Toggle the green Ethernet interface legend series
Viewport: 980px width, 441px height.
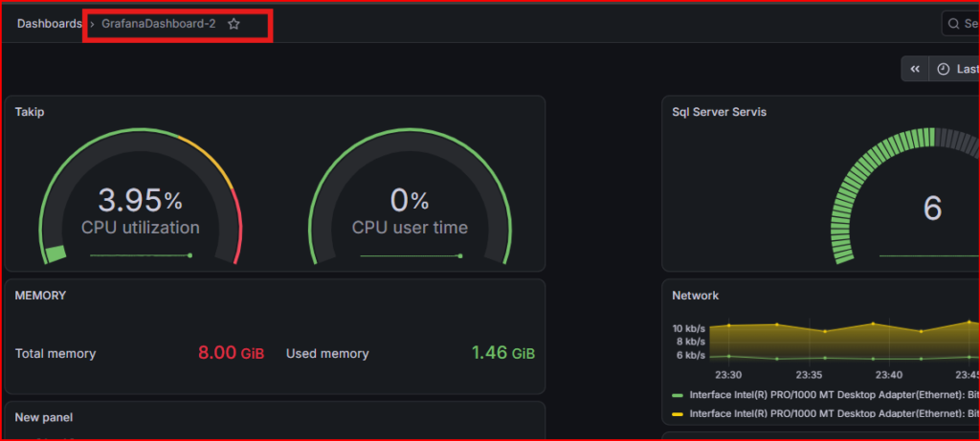825,395
